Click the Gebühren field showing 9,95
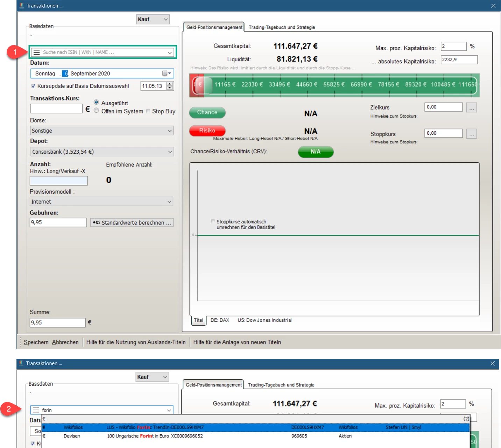This screenshot has height=448, width=501. click(58, 223)
